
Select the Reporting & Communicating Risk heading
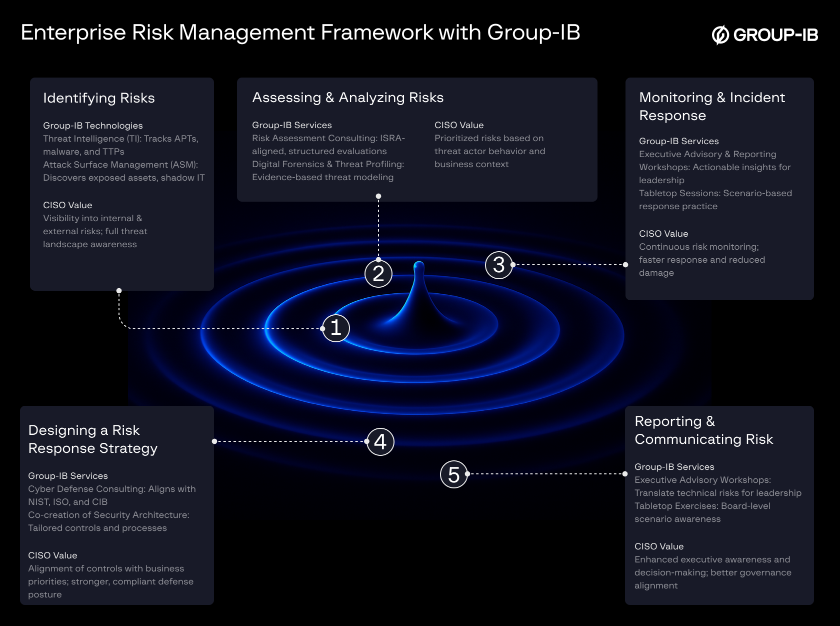703,430
